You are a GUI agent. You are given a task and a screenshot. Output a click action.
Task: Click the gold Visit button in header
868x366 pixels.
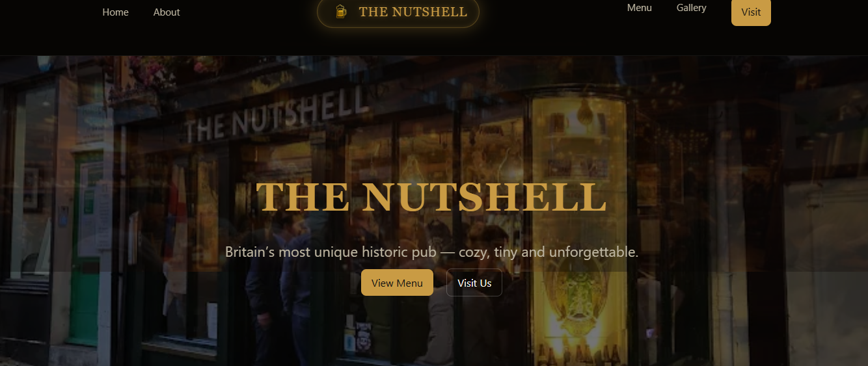pyautogui.click(x=751, y=12)
